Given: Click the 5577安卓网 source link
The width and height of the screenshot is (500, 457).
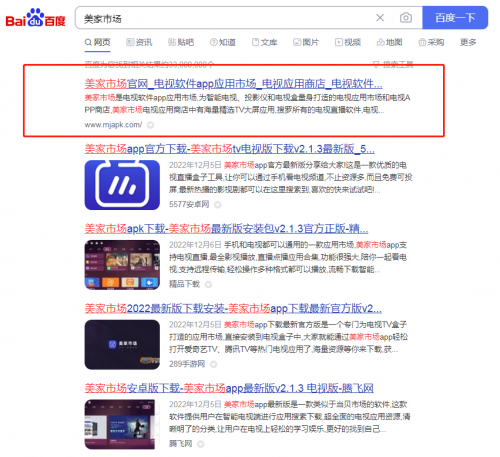Looking at the screenshot, I should 189,204.
